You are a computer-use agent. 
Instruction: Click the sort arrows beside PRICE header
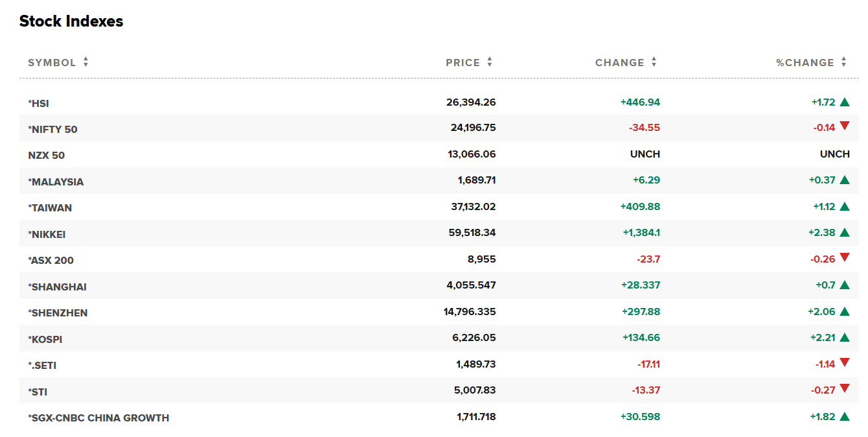pos(490,62)
